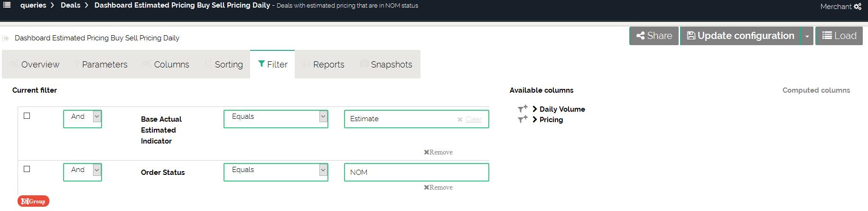
Task: Click the Share button
Action: click(654, 36)
